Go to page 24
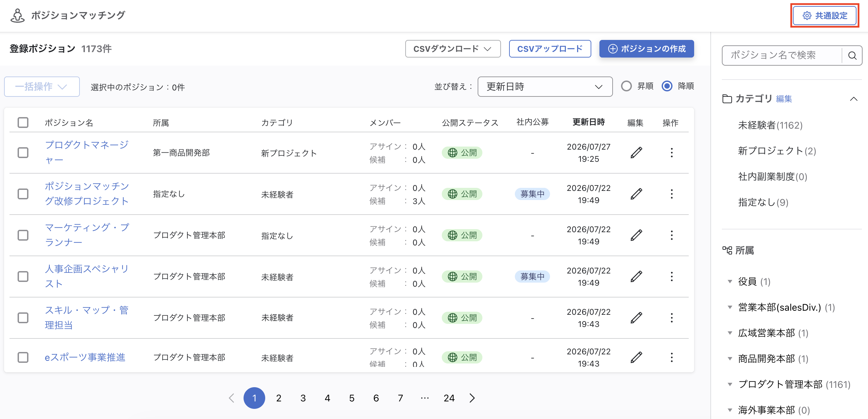 click(x=449, y=398)
